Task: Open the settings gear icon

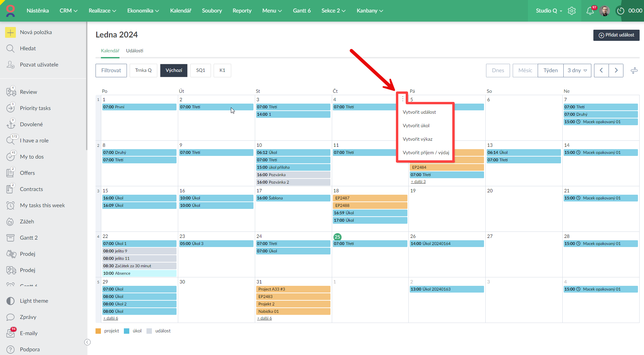Action: coord(571,11)
